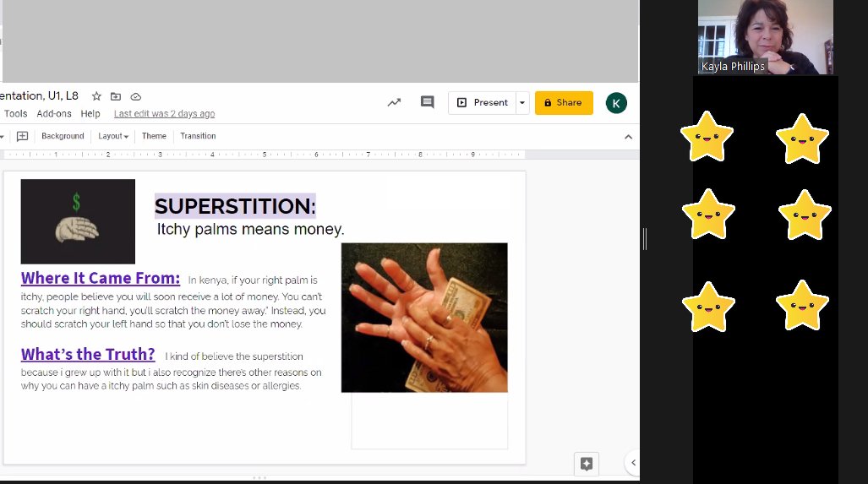Star the presentation document
Screen dimensions: 868x484
tap(96, 96)
